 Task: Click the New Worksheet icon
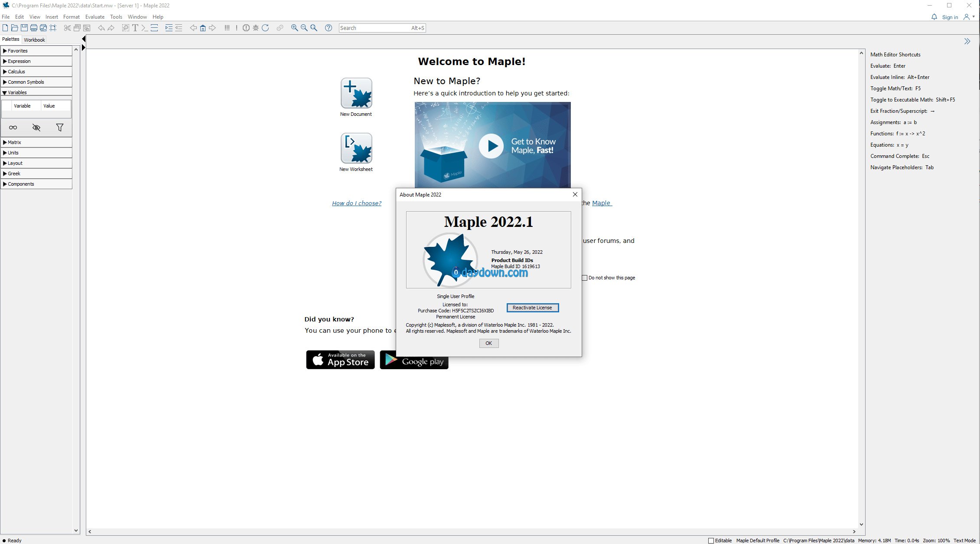click(x=356, y=148)
